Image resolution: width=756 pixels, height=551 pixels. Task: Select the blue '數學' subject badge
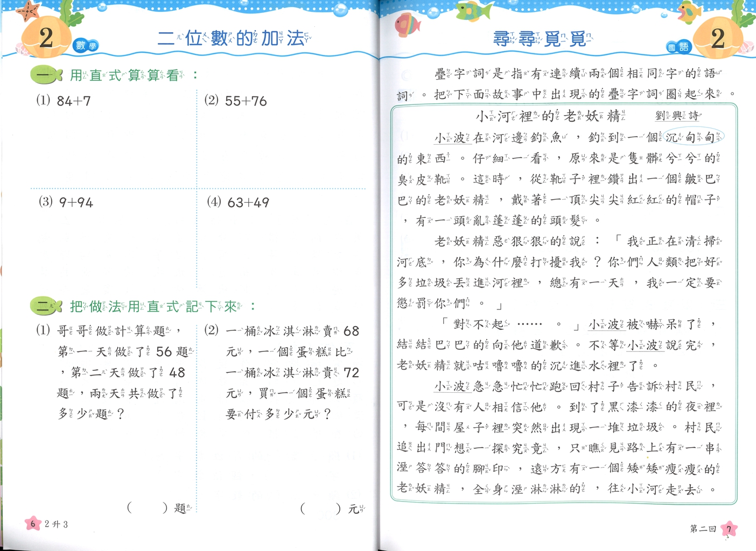(x=86, y=46)
